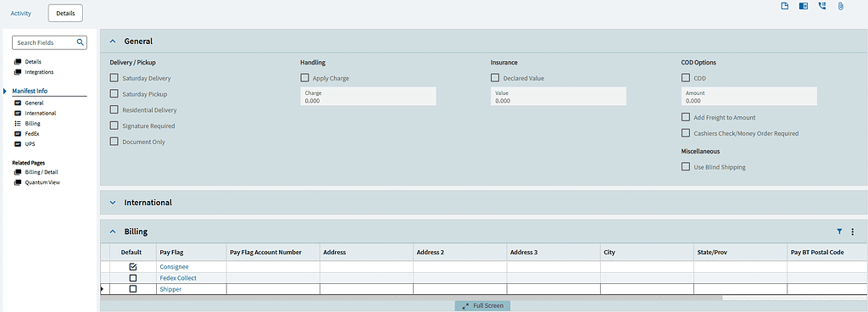Enable Saturday Delivery checkbox
Viewport: 868px width, 312px height.
click(114, 78)
